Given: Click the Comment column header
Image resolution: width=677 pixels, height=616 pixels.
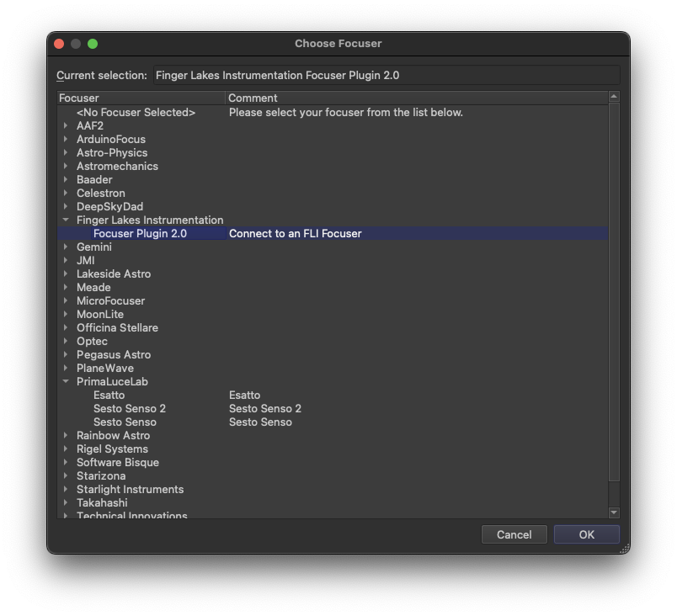Looking at the screenshot, I should click(416, 98).
